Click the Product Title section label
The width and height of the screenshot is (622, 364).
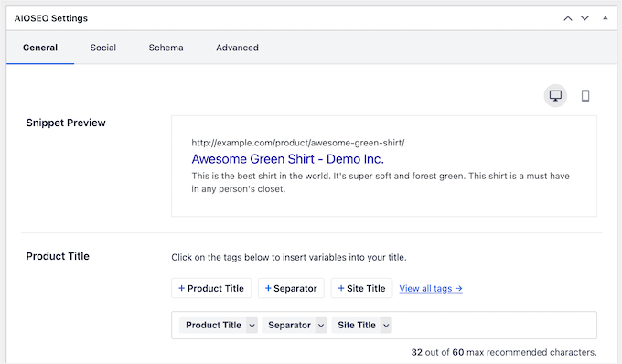[x=58, y=257]
